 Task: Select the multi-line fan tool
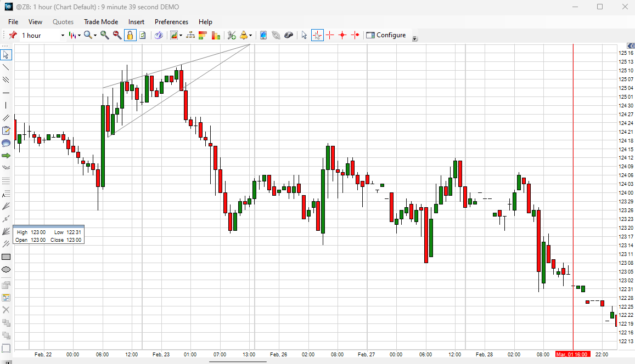click(6, 231)
